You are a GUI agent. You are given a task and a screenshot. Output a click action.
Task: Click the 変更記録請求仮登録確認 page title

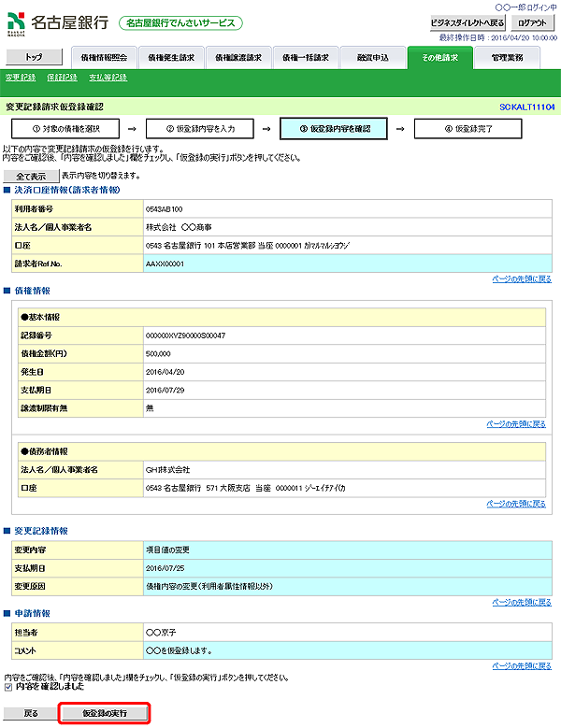click(54, 107)
